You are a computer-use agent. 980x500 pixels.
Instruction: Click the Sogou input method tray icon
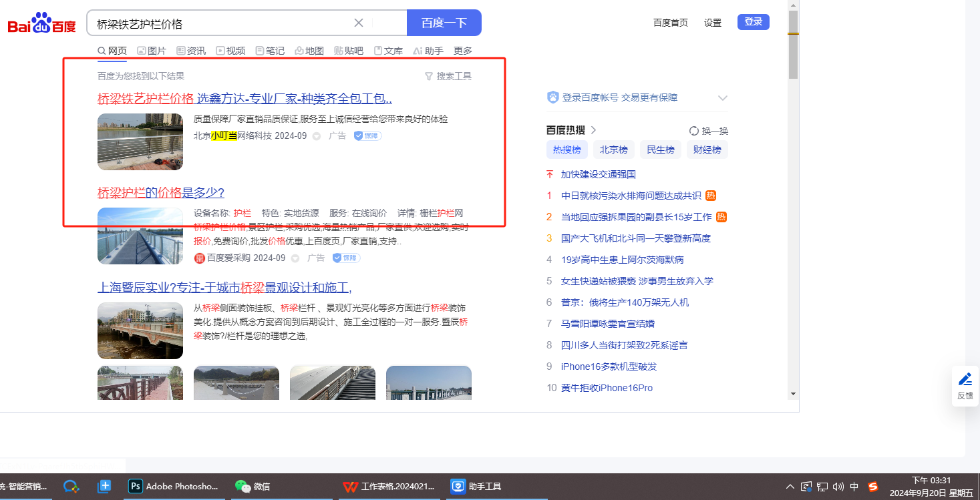(x=872, y=487)
